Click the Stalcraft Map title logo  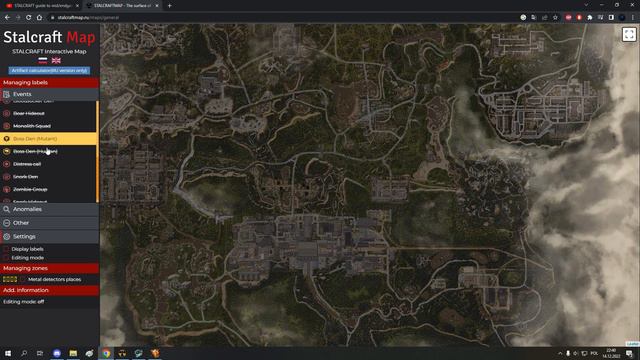pyautogui.click(x=49, y=37)
